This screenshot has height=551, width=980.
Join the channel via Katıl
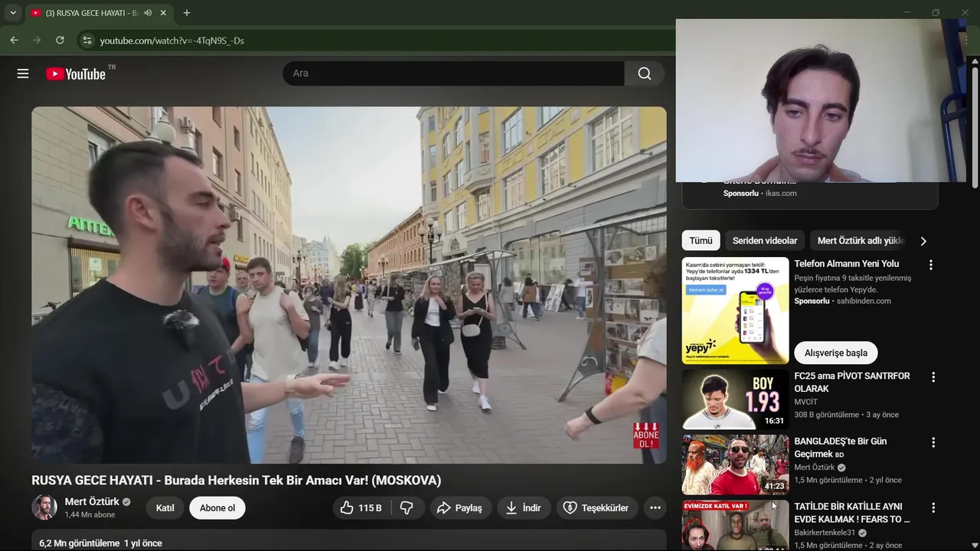tap(165, 507)
